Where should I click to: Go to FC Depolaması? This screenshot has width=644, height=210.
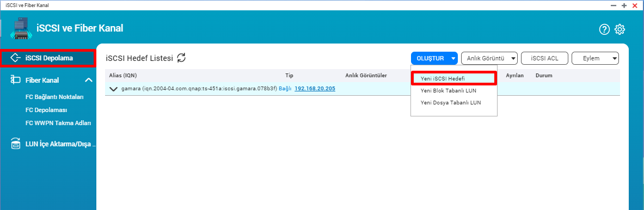(x=46, y=110)
